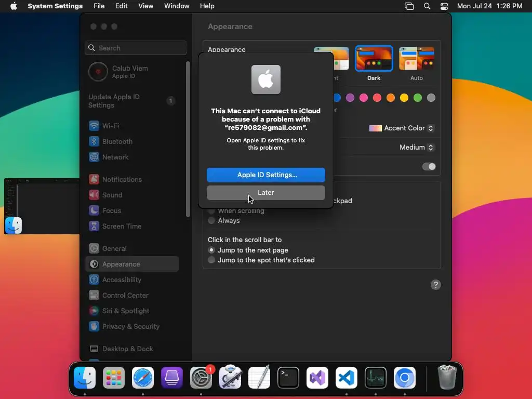Choose purple accent color
The height and width of the screenshot is (399, 532).
pos(350,98)
